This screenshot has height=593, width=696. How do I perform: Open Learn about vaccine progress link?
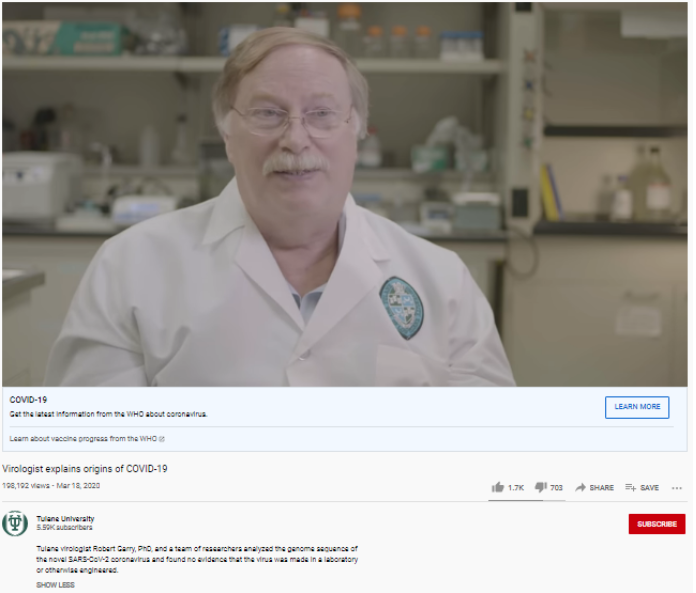tap(83, 439)
